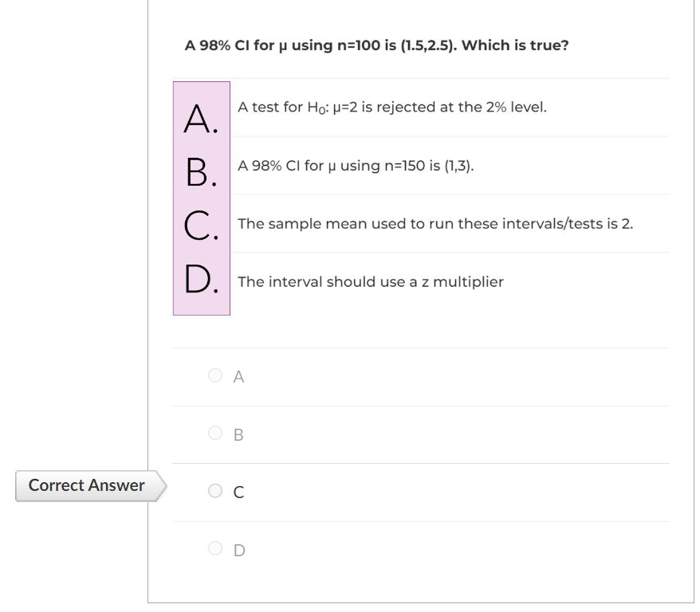Image resolution: width=700 pixels, height=612 pixels.
Task: Select radio button C
Action: [x=214, y=492]
